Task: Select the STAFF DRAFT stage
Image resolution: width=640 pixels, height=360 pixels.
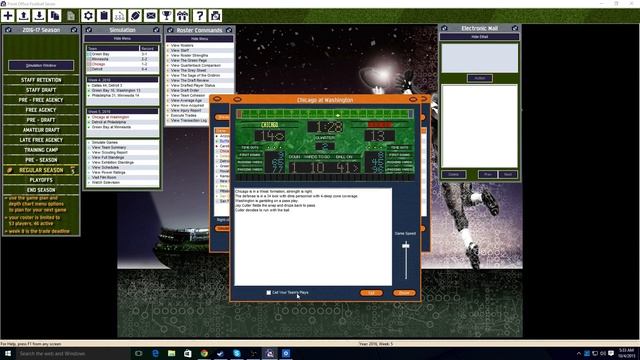Action: click(x=41, y=90)
